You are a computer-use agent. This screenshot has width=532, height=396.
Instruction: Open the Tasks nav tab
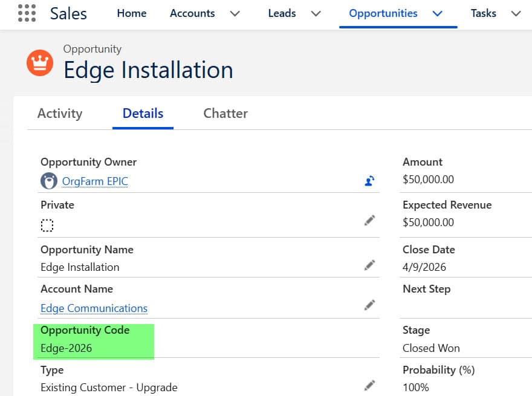coord(484,13)
